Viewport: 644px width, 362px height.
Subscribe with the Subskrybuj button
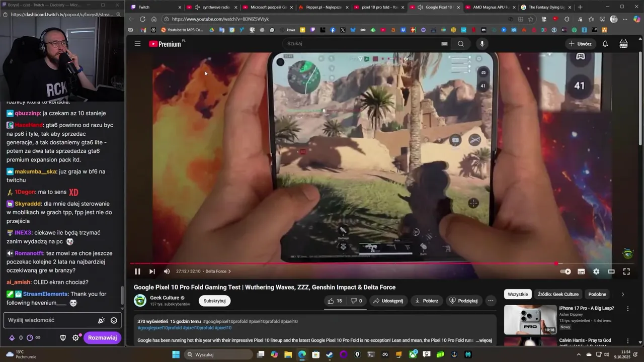tap(214, 301)
